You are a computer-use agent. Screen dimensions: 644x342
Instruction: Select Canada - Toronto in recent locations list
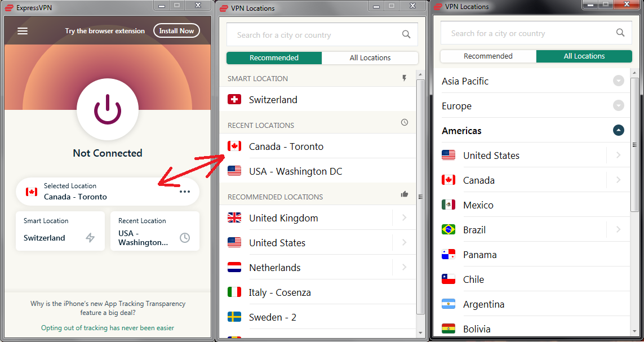pos(317,146)
